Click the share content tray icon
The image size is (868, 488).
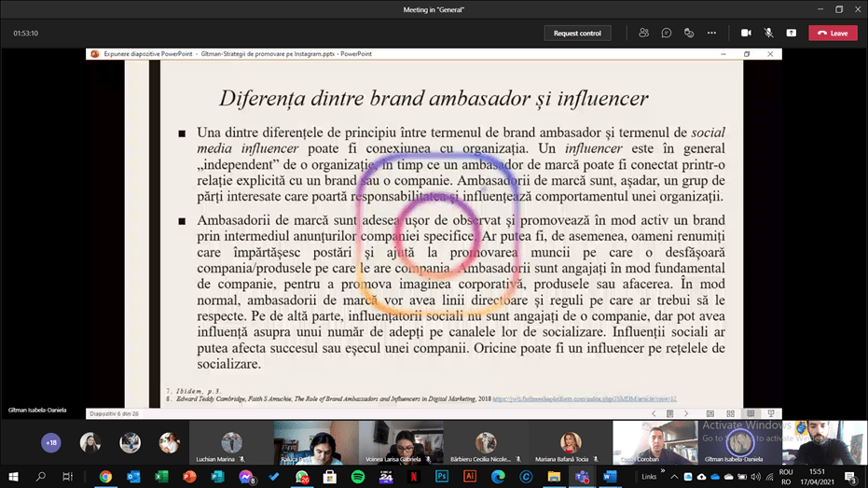792,33
